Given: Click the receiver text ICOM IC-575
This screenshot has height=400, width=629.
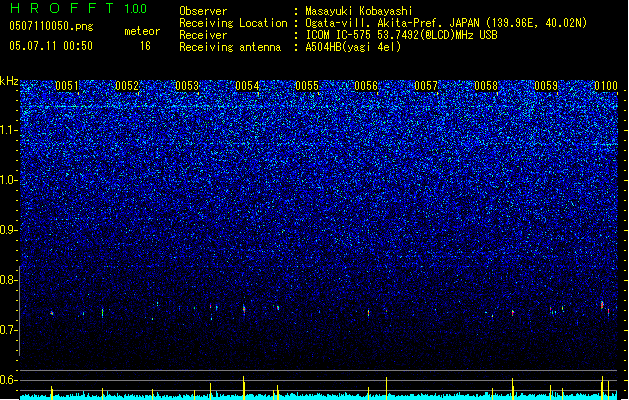Looking at the screenshot, I should (338, 35).
